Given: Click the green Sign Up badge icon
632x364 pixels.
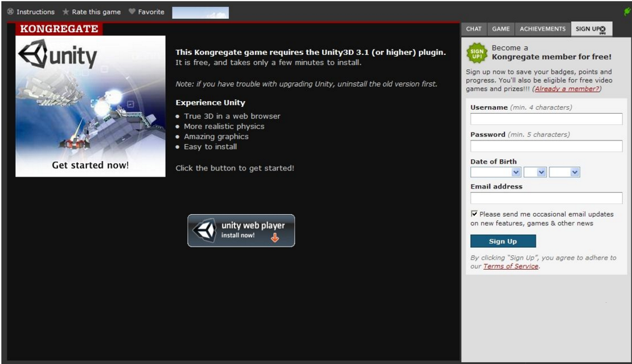Looking at the screenshot, I should pos(477,53).
